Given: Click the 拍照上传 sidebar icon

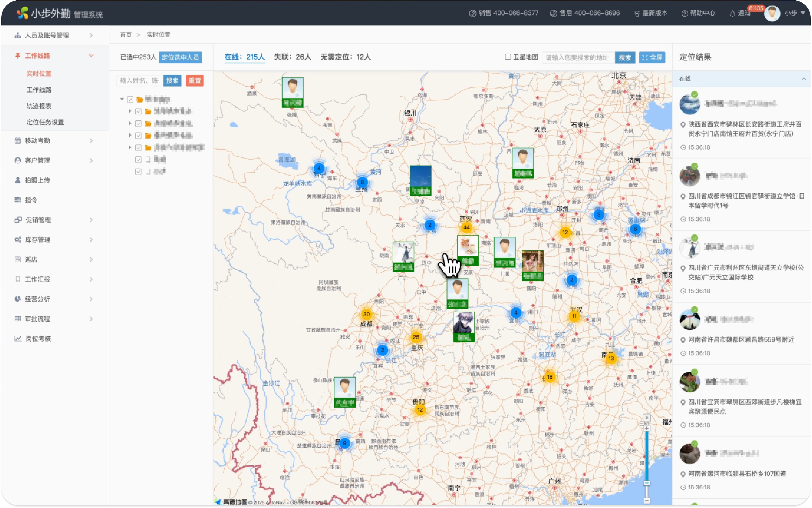Looking at the screenshot, I should tap(18, 180).
